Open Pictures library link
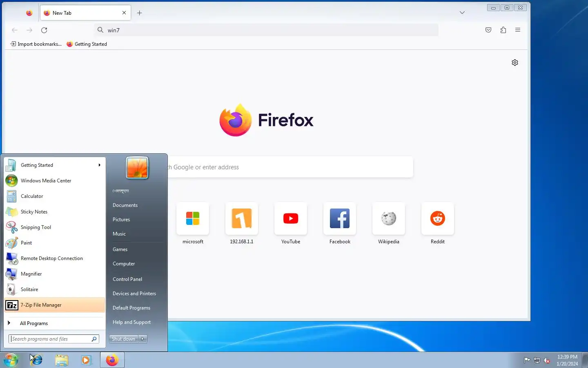 (121, 220)
